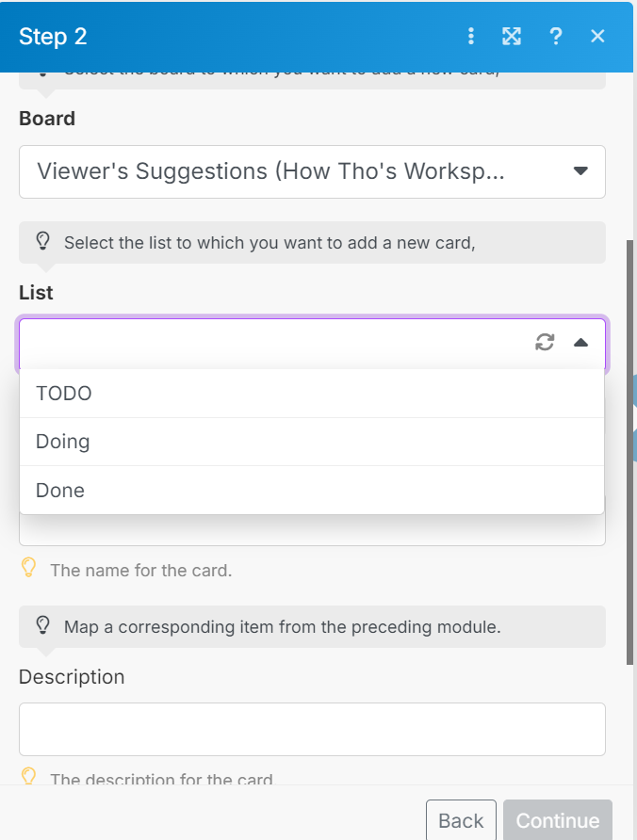The width and height of the screenshot is (637, 840).
Task: Open the help question mark icon
Action: coord(556,37)
